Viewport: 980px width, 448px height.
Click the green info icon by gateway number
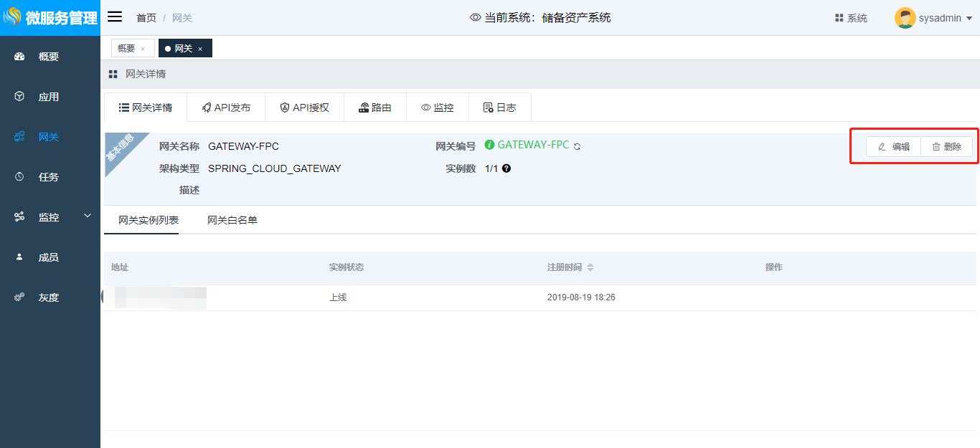(489, 145)
